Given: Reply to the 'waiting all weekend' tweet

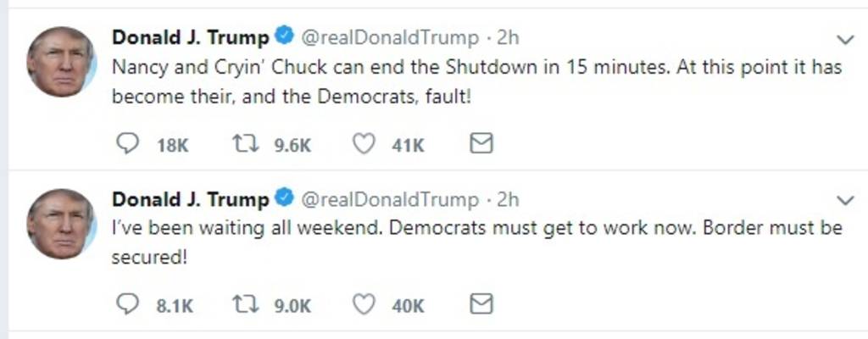Looking at the screenshot, I should pyautogui.click(x=125, y=305).
